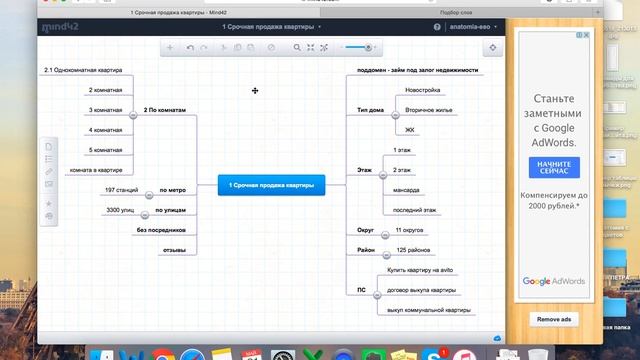Select the '5 комнатная' node
640x360 pixels.
coord(106,150)
